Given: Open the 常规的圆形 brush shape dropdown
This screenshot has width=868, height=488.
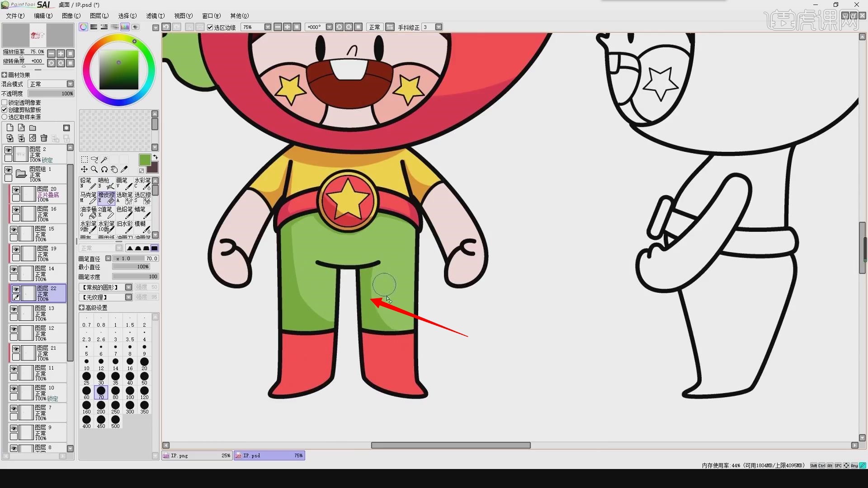Looking at the screenshot, I should coord(128,287).
